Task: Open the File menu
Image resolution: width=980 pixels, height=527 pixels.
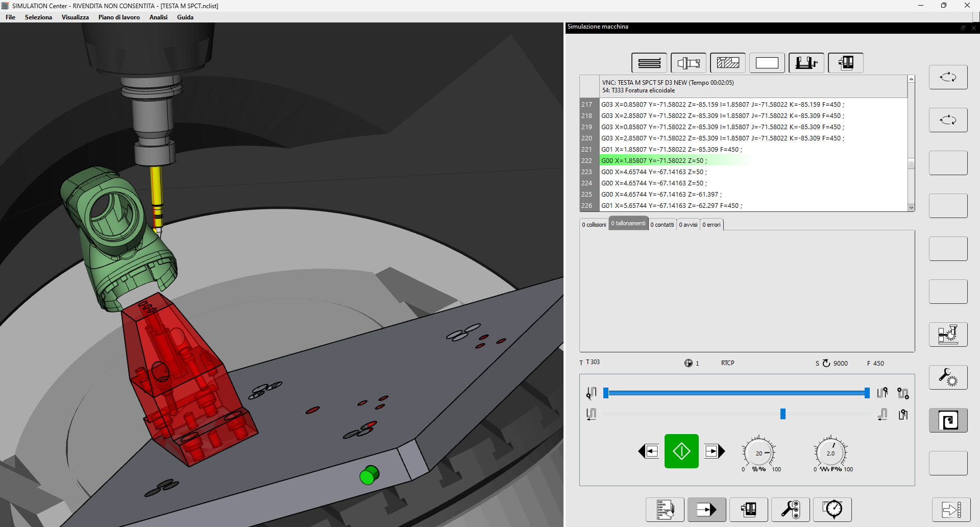Action: click(10, 17)
